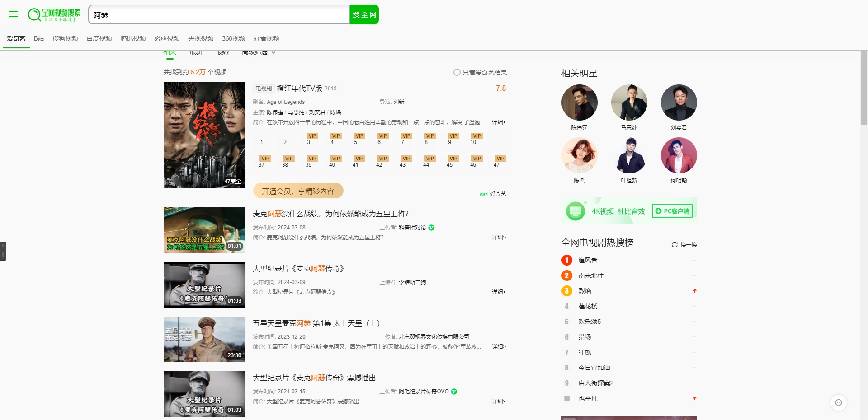Open 麦克阿瑟没什么战绩 video thumbnail
This screenshot has height=420, width=868.
pos(204,230)
